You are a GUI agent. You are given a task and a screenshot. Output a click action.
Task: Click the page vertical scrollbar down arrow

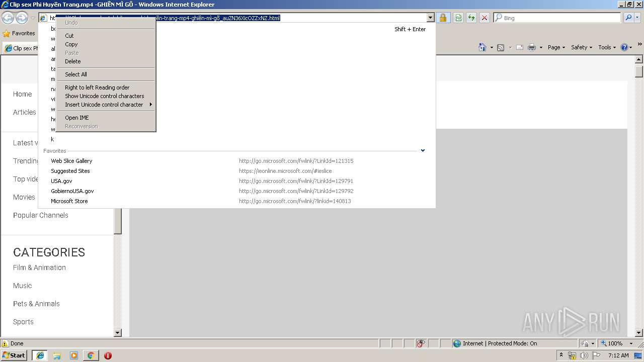click(x=639, y=332)
